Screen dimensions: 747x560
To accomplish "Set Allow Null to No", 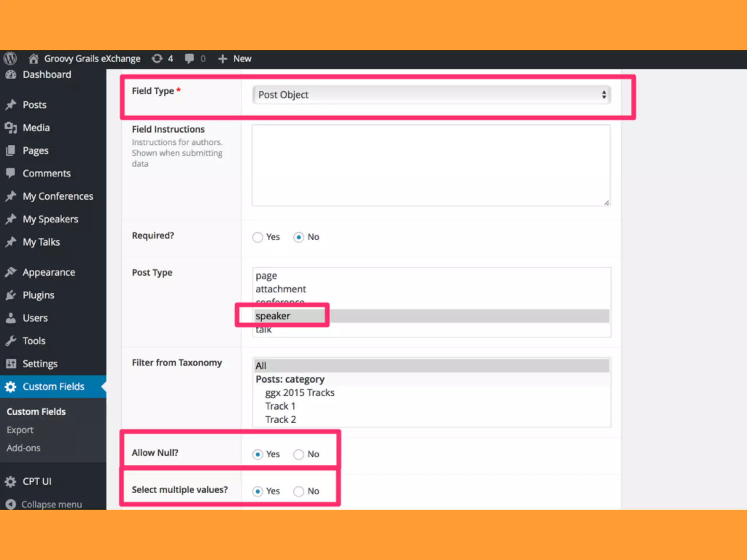I will tap(299, 454).
